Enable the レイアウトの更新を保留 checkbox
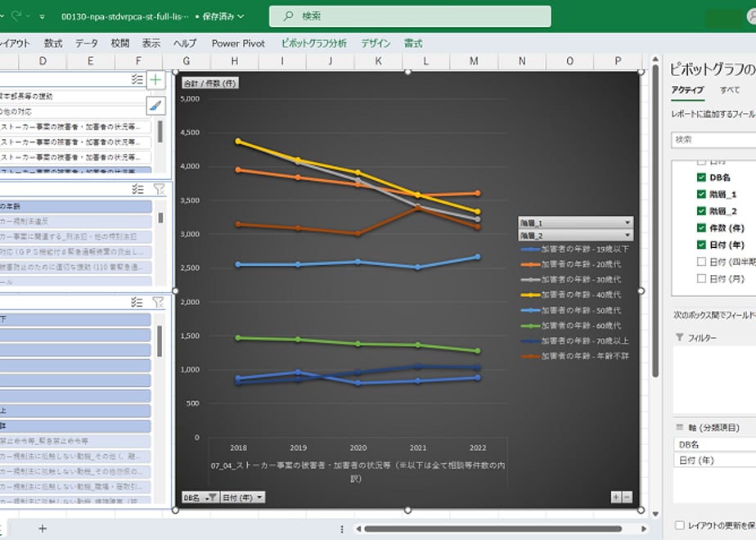The width and height of the screenshot is (756, 540). [680, 525]
